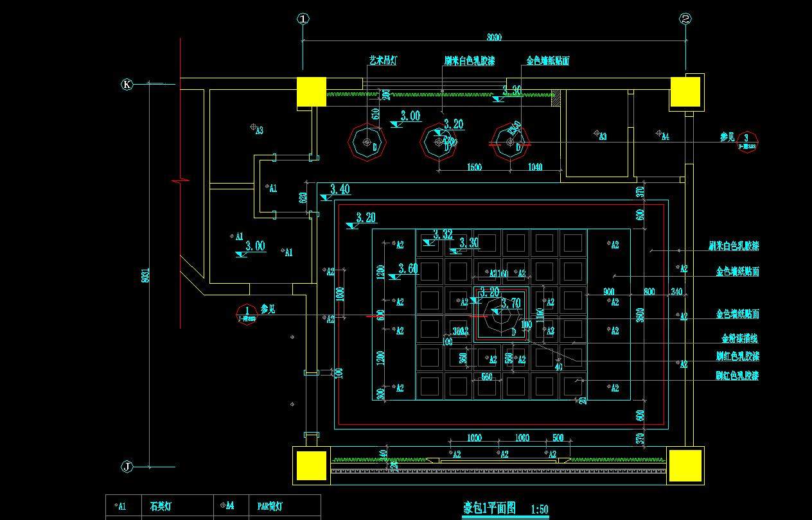Screen dimensions: 812x520
Task: Pick the central chandelier at elevation 3.70
Action: point(502,316)
